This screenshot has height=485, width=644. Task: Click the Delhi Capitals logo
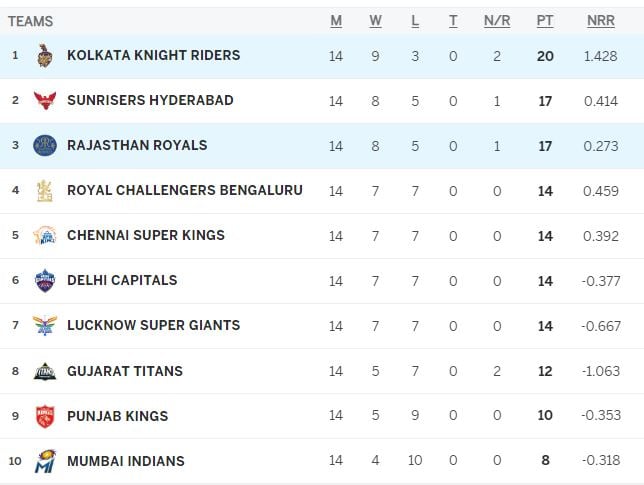[x=45, y=280]
